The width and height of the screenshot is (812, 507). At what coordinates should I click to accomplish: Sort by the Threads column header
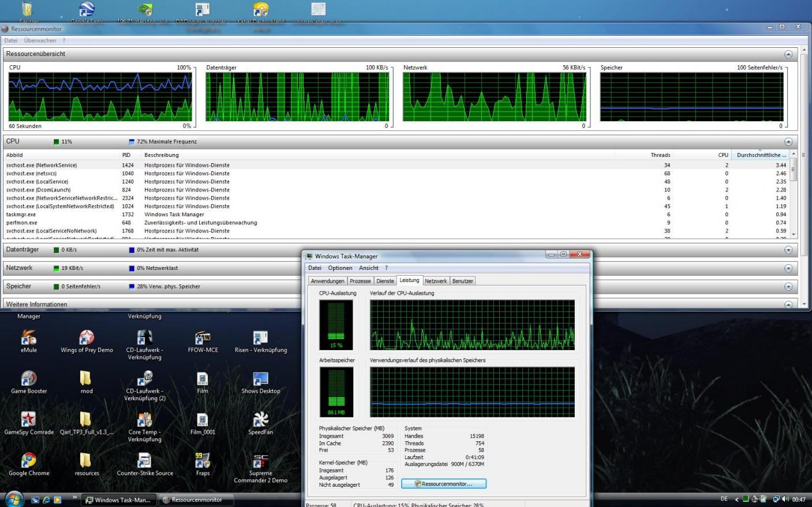[644, 155]
